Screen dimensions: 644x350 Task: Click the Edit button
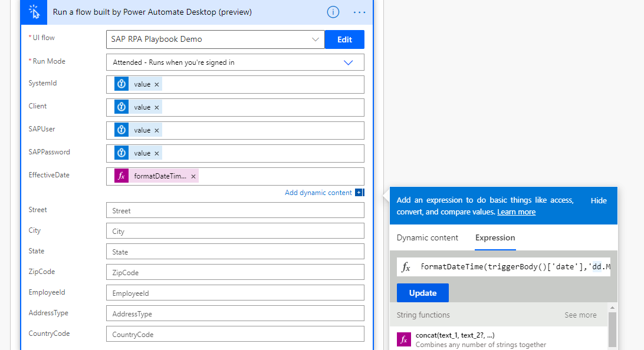tap(344, 39)
